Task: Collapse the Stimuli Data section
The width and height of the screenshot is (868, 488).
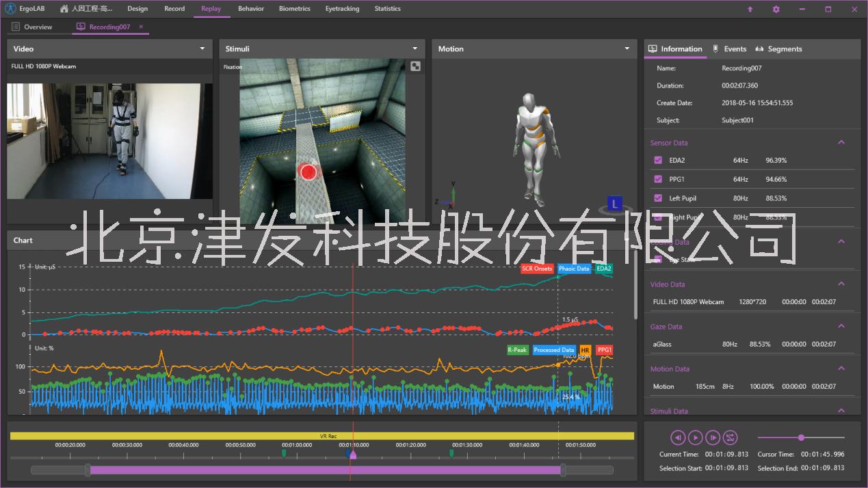Action: tap(841, 411)
